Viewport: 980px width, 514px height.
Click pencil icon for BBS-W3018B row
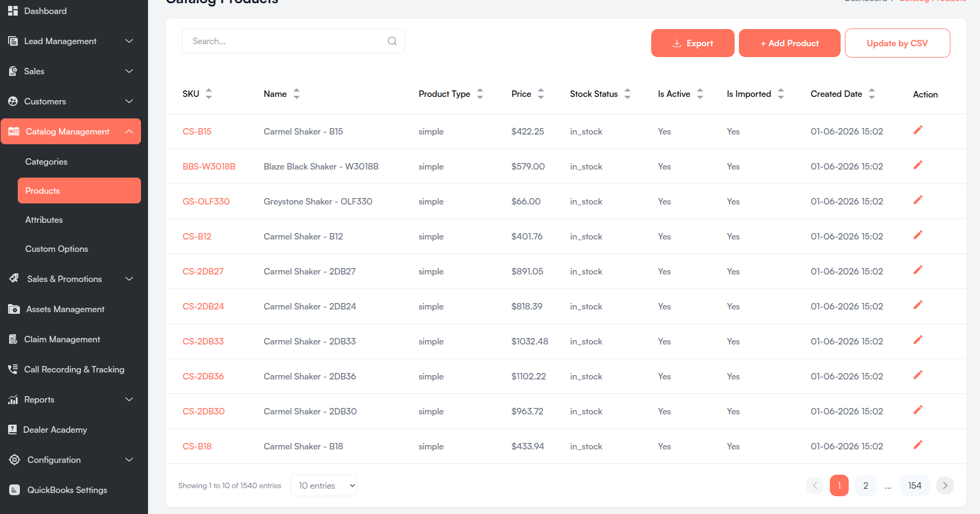[918, 165]
